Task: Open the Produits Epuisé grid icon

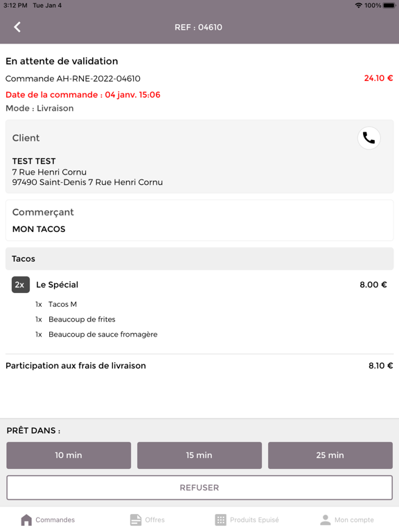Action: pos(220,520)
